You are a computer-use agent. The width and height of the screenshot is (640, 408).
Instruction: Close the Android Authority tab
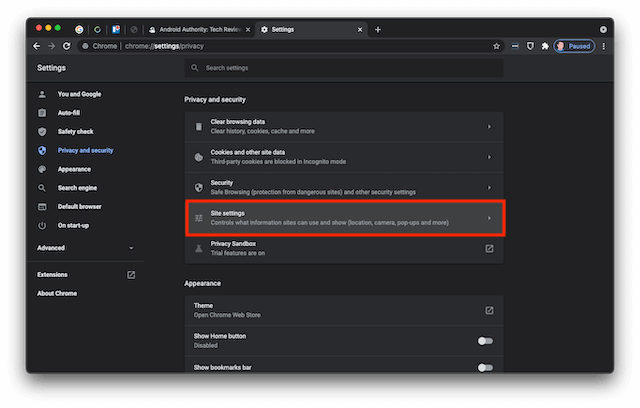pyautogui.click(x=248, y=29)
